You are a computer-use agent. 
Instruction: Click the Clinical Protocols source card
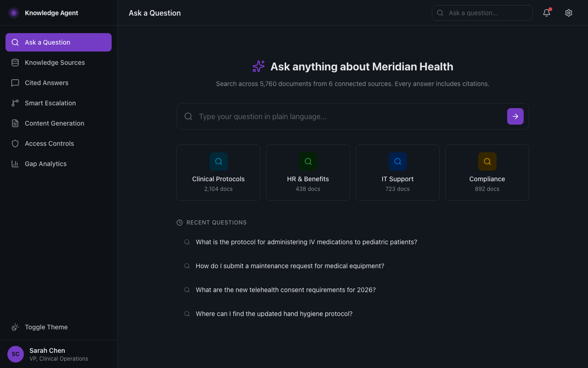coord(218,172)
